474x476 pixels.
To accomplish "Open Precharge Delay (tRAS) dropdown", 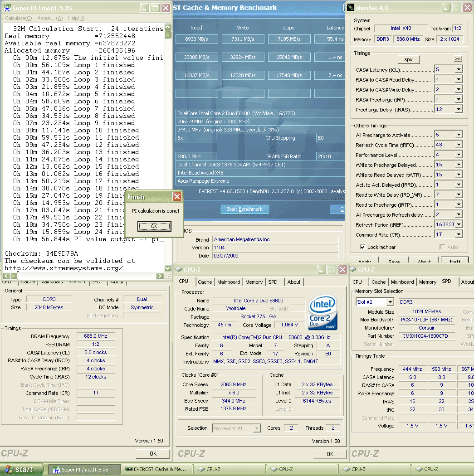I will [x=459, y=109].
